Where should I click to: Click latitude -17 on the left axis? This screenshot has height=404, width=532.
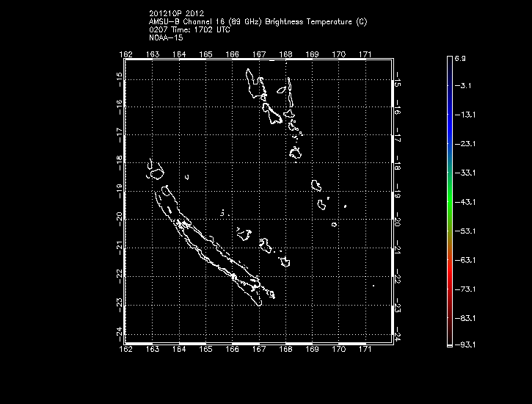tap(119, 134)
